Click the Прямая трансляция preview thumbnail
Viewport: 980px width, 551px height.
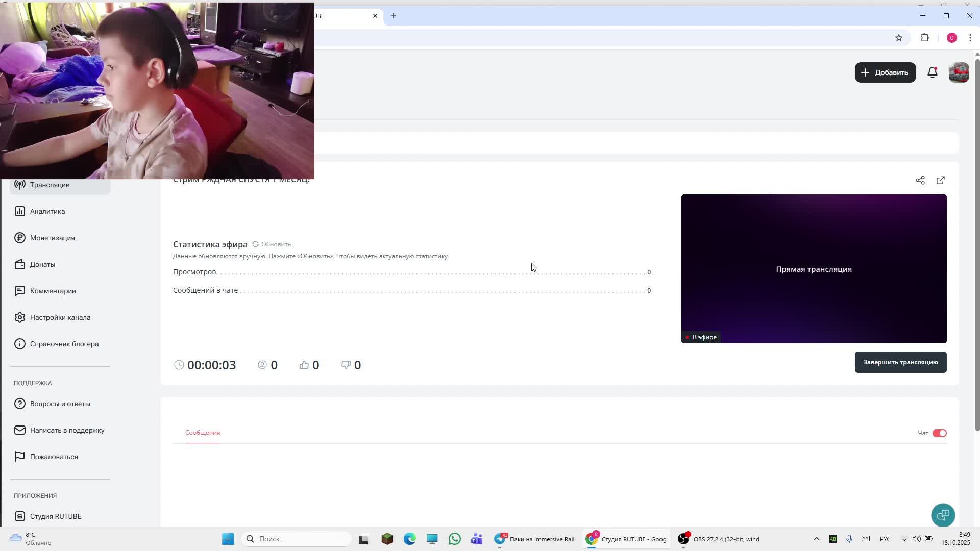point(814,269)
